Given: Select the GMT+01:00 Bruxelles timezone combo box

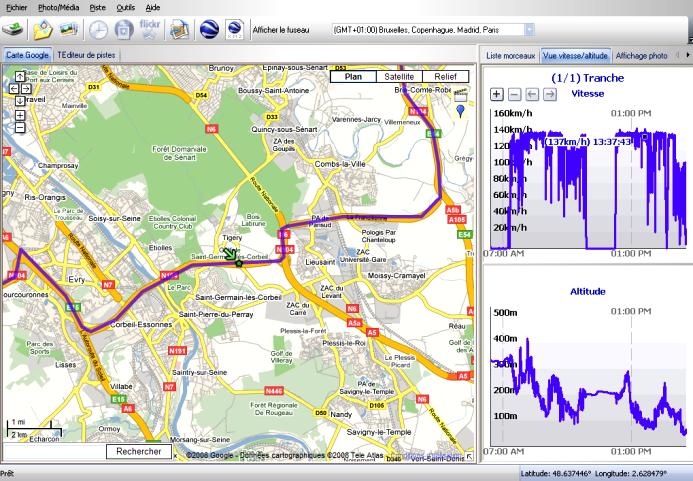Looking at the screenshot, I should tap(433, 30).
